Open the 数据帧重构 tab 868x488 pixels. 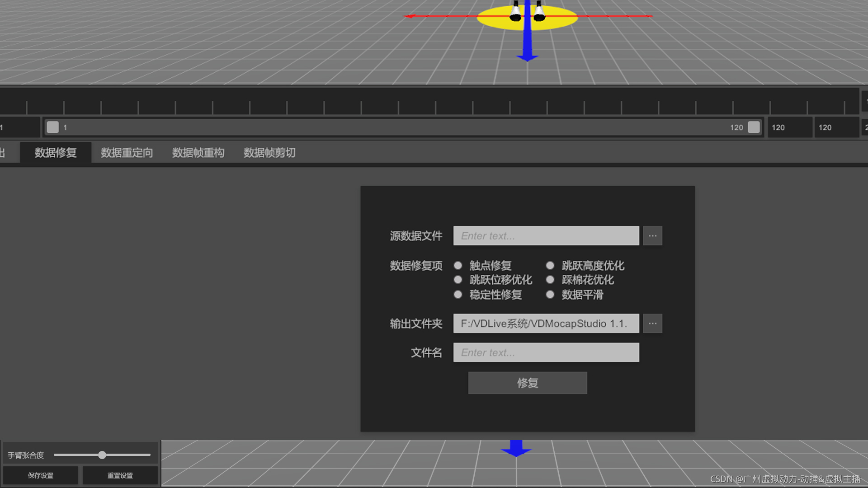point(198,153)
